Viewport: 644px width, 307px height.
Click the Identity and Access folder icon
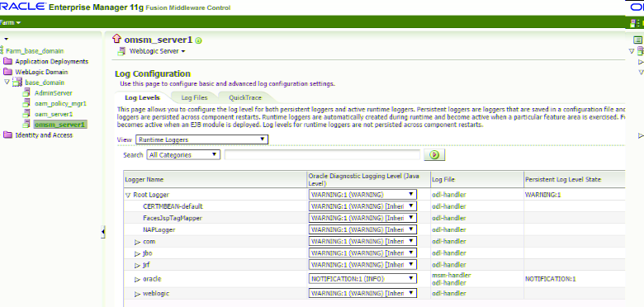[7, 135]
